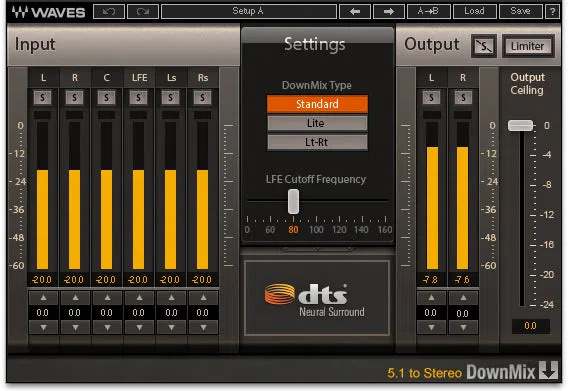Open the Load menu
Screen dimensions: 568x391
pos(475,12)
